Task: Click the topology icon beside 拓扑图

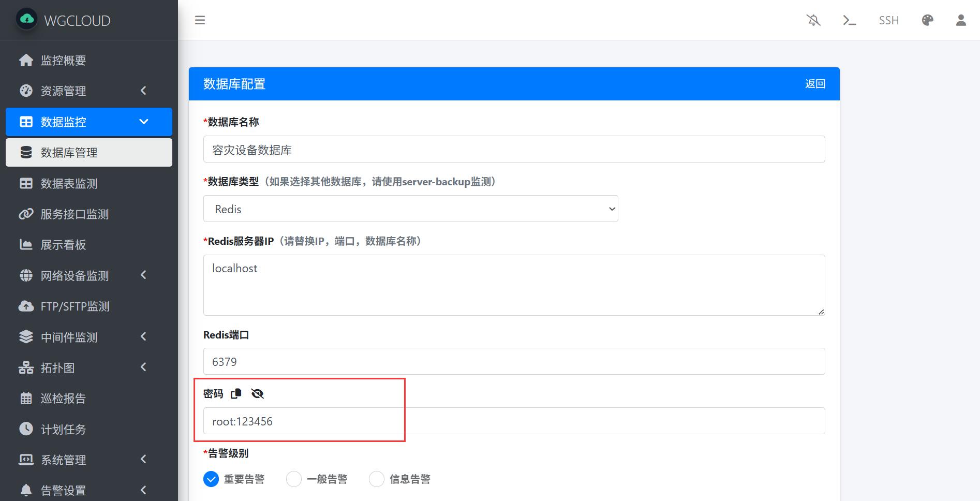Action: pyautogui.click(x=26, y=367)
